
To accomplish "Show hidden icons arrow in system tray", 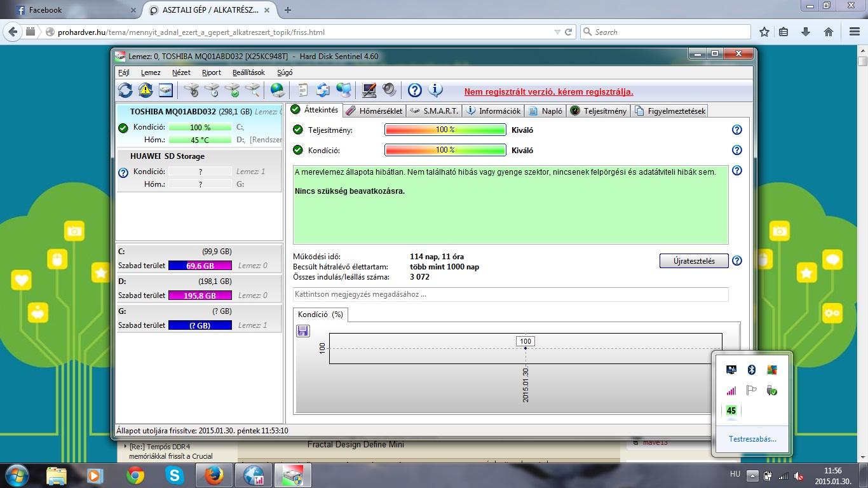I will [752, 475].
